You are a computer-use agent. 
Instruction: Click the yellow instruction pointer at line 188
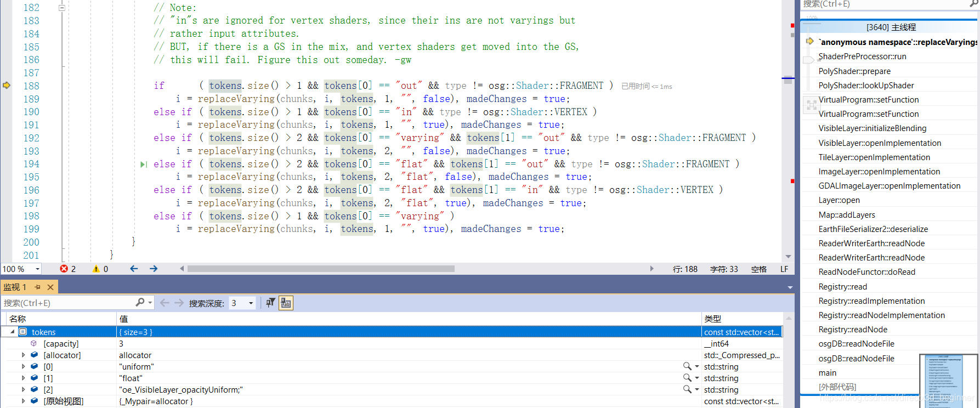pyautogui.click(x=7, y=86)
